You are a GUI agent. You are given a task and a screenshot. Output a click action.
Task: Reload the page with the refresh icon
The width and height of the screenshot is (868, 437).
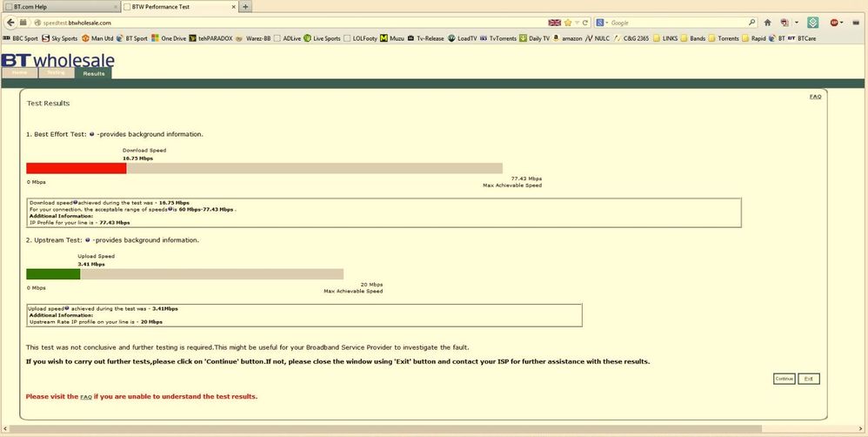pyautogui.click(x=585, y=23)
